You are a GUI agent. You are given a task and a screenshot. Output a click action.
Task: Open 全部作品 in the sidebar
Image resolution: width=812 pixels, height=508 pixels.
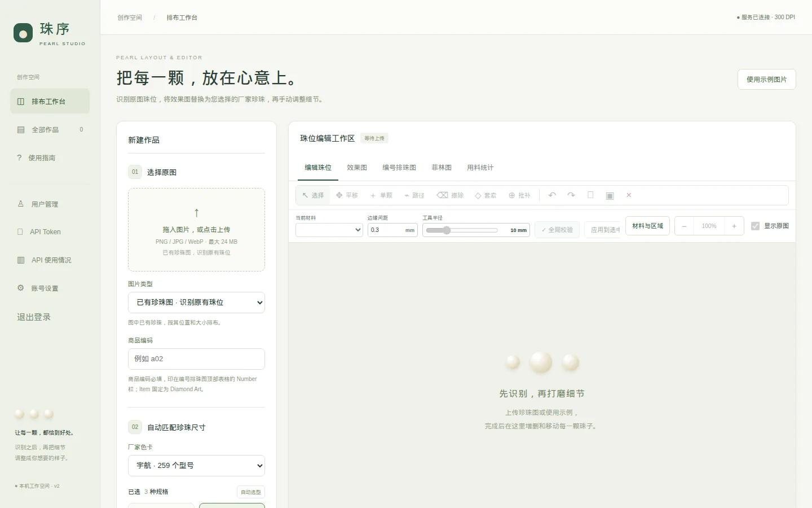point(50,129)
